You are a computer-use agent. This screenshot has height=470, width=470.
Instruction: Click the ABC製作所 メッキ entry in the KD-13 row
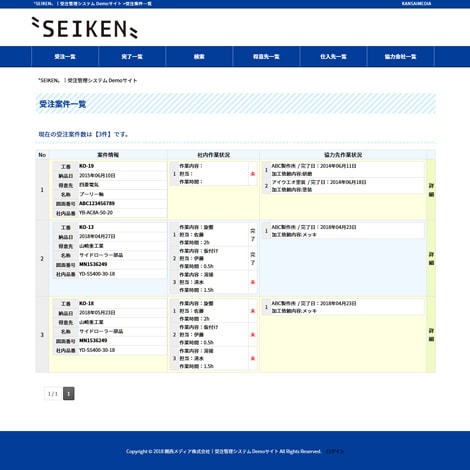[x=343, y=231]
